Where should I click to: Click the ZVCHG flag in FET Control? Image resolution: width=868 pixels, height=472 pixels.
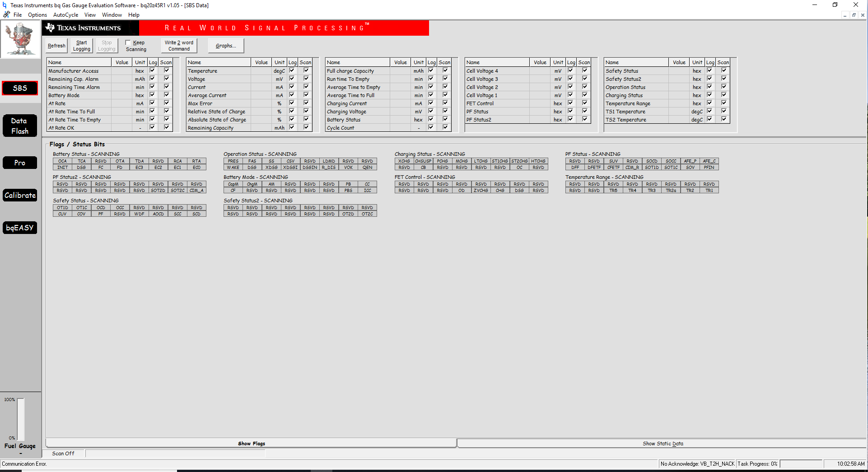pyautogui.click(x=481, y=191)
